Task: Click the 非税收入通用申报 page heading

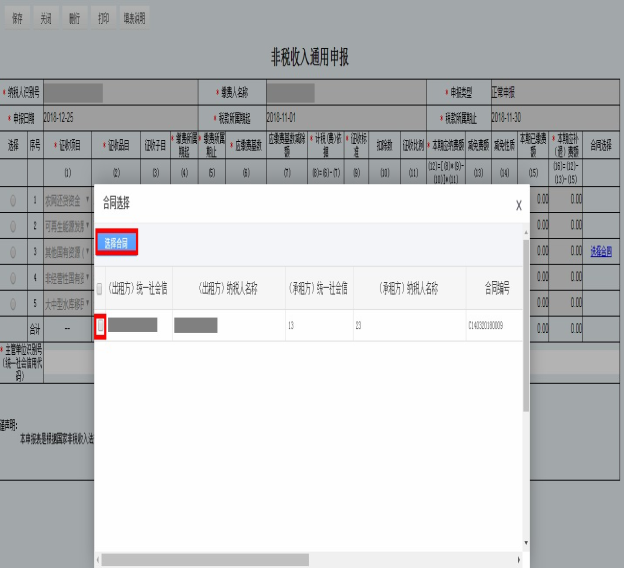Action: pos(310,57)
